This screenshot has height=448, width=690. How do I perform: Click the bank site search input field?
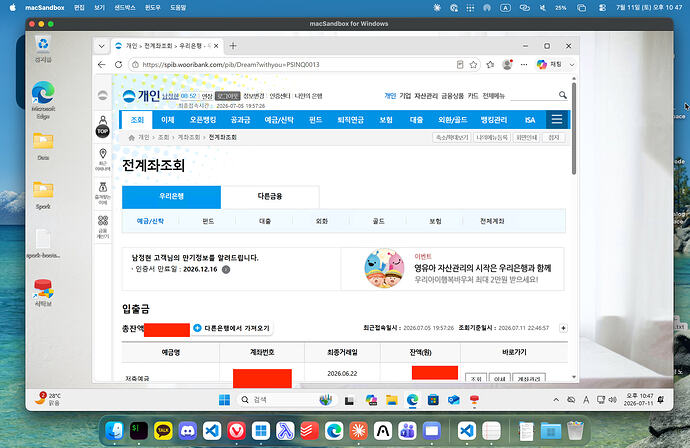[533, 95]
